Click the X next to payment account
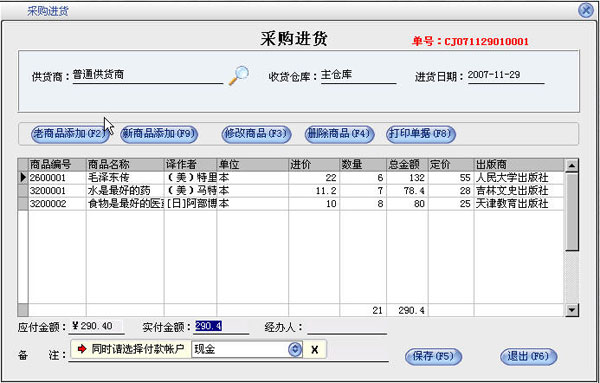 tap(315, 349)
